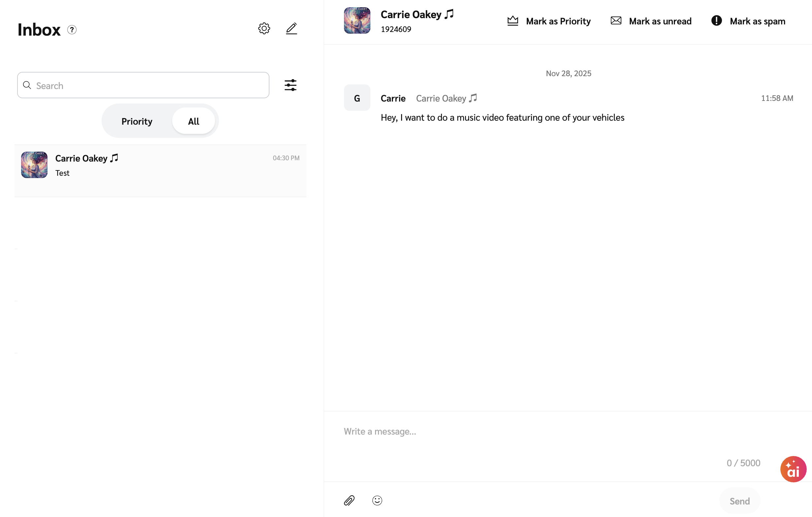The height and width of the screenshot is (517, 812).
Task: Click the Write a message text area
Action: tap(540, 438)
